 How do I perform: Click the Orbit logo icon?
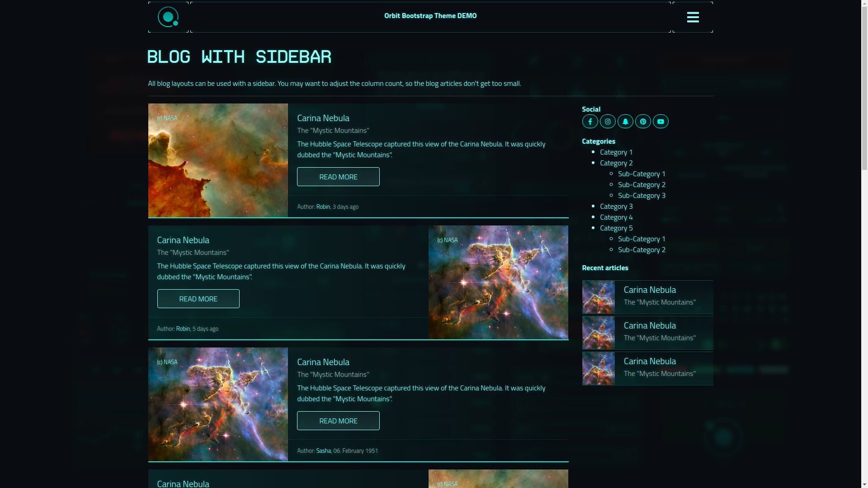click(x=168, y=17)
